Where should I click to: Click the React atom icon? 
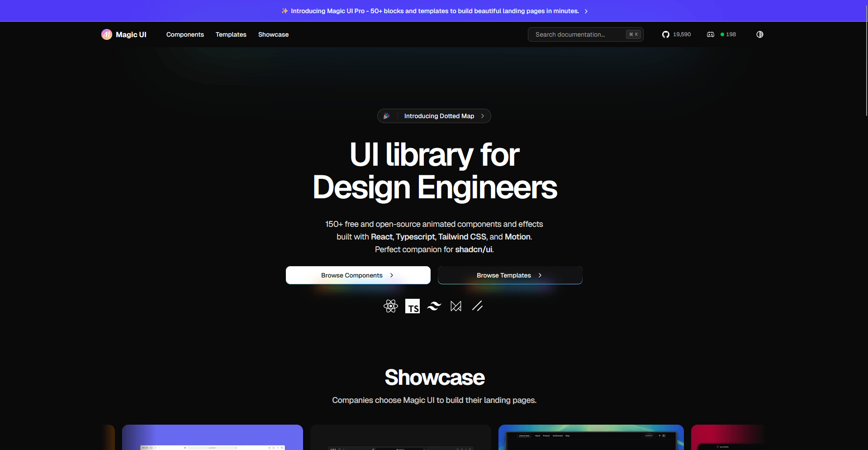point(390,306)
